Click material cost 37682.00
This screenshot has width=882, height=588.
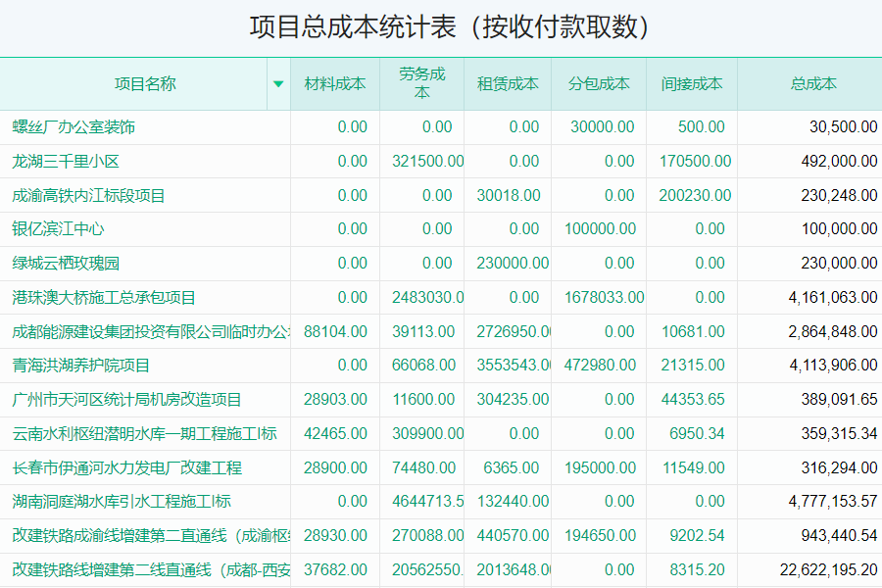click(x=335, y=570)
